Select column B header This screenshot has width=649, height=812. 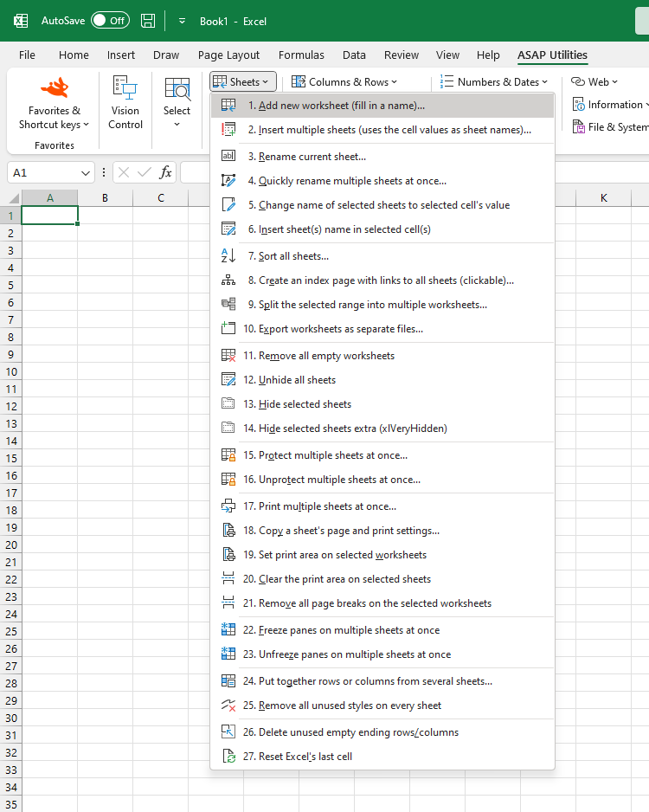pos(105,198)
